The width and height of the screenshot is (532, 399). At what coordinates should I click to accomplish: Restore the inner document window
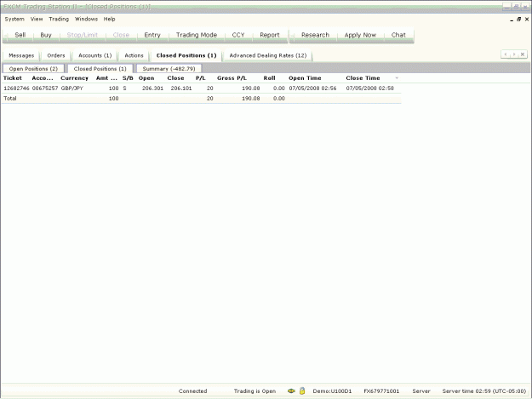[518, 20]
